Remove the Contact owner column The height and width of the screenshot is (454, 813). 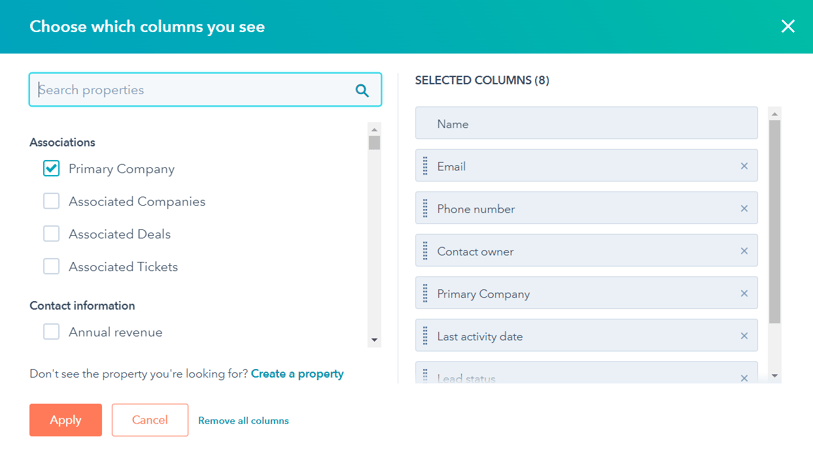tap(744, 251)
